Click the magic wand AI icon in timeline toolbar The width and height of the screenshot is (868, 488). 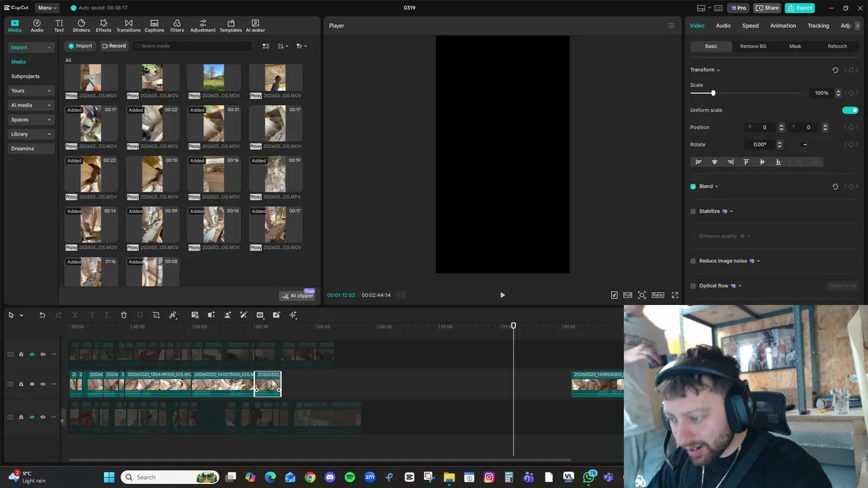click(243, 315)
